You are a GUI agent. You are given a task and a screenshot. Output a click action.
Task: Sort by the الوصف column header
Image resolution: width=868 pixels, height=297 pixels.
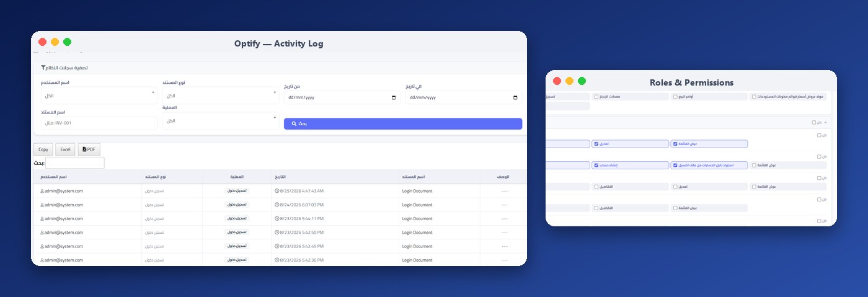pos(503,177)
